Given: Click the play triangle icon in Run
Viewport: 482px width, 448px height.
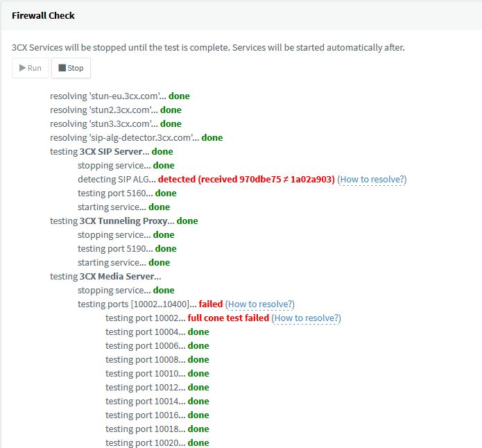Looking at the screenshot, I should coord(22,68).
